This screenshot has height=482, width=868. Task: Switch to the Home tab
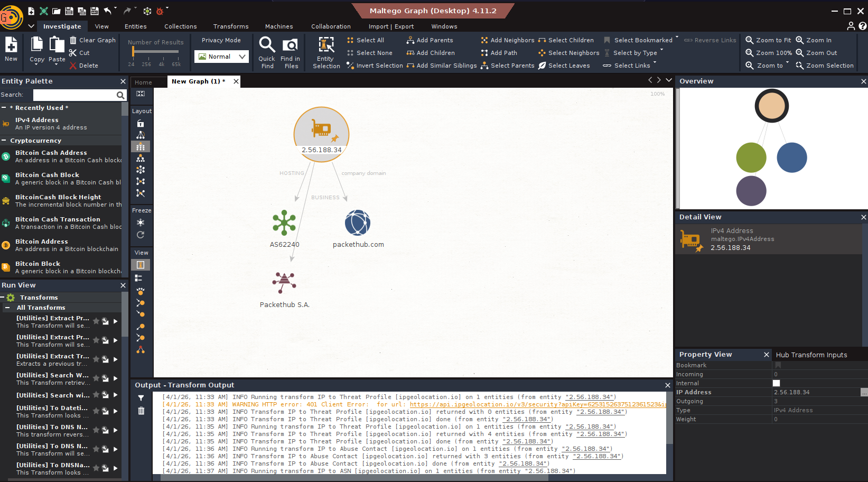[143, 82]
